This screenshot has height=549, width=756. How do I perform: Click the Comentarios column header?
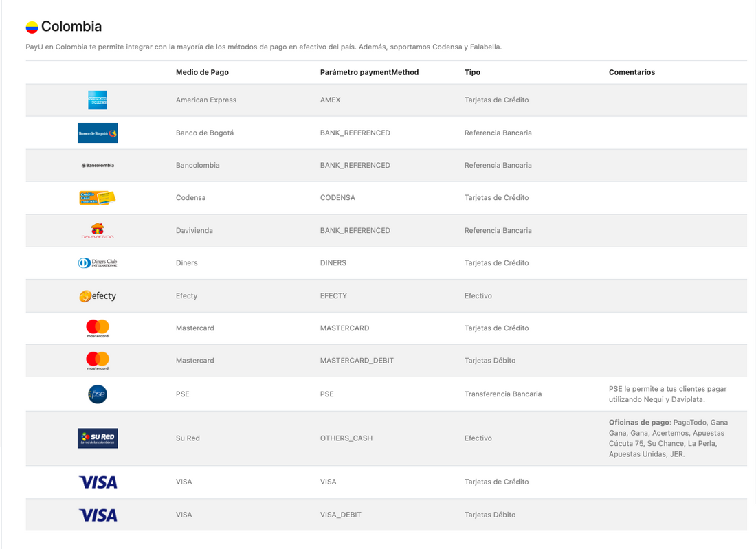pyautogui.click(x=632, y=72)
